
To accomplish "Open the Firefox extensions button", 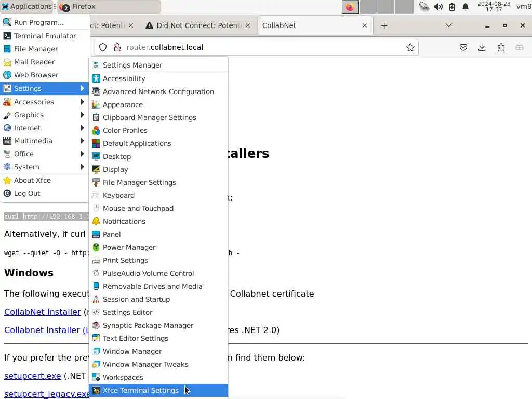I will pyautogui.click(x=501, y=47).
